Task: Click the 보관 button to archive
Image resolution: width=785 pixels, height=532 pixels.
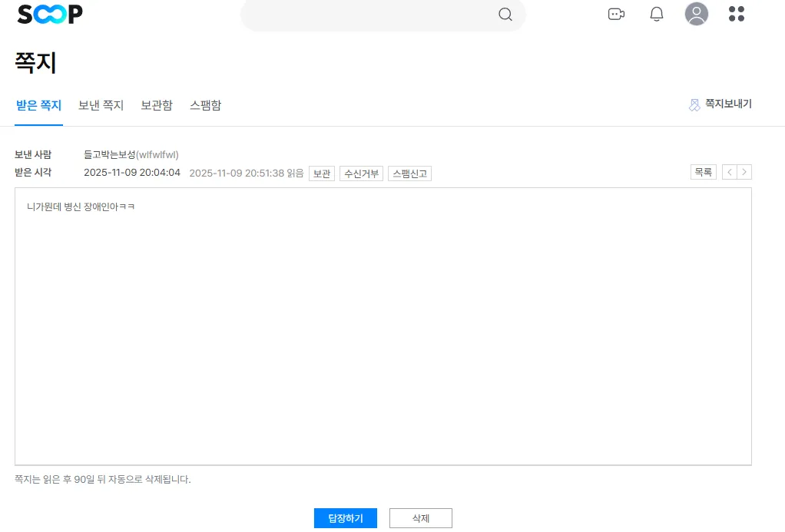Action: tap(321, 173)
